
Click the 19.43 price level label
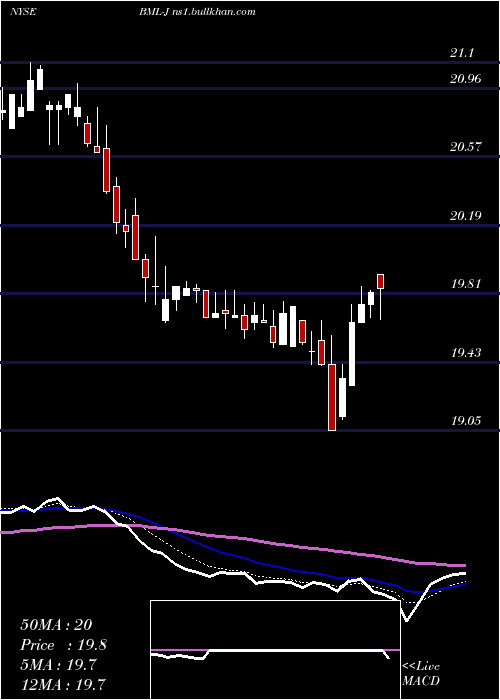click(x=466, y=353)
